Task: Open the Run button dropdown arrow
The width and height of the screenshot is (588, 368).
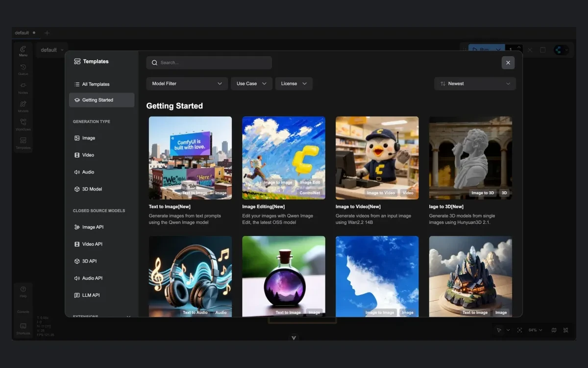Action: tap(498, 50)
